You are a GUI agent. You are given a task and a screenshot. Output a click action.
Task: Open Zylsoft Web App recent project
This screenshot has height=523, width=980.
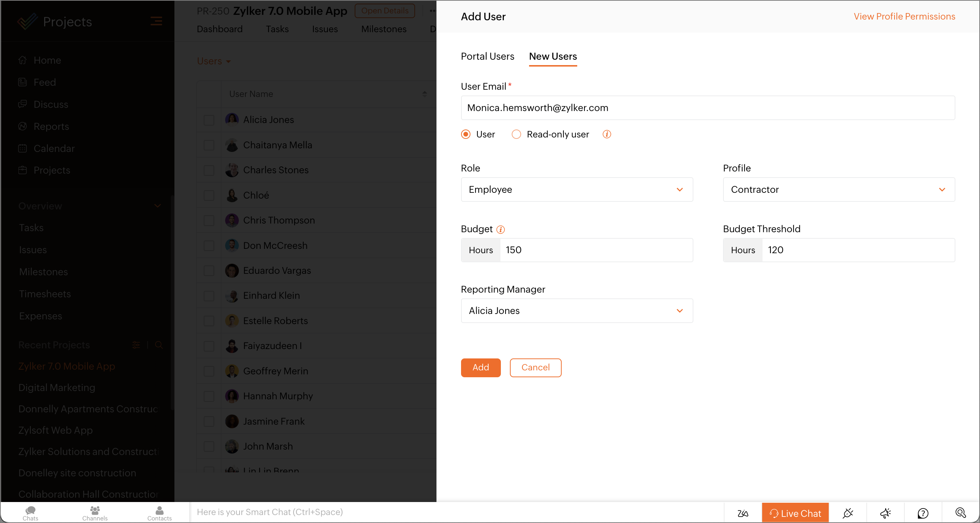[x=55, y=430]
